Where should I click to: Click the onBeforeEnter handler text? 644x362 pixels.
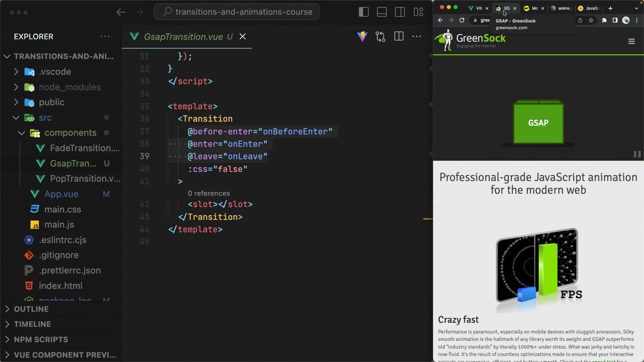(x=295, y=131)
